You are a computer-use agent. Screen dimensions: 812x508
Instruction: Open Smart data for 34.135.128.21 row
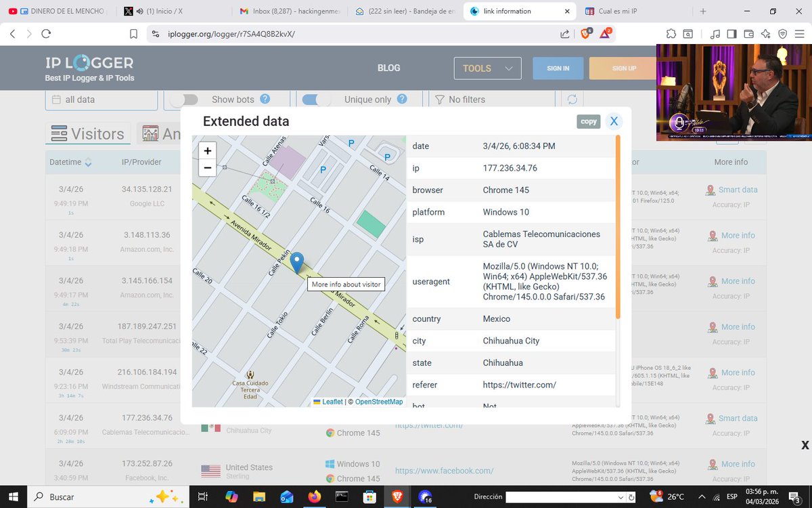click(731, 190)
